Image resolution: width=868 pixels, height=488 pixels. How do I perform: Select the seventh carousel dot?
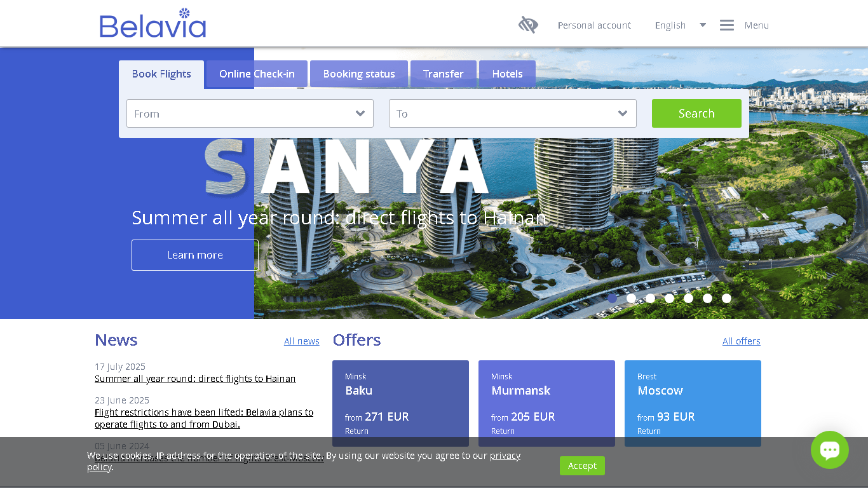[x=727, y=298]
